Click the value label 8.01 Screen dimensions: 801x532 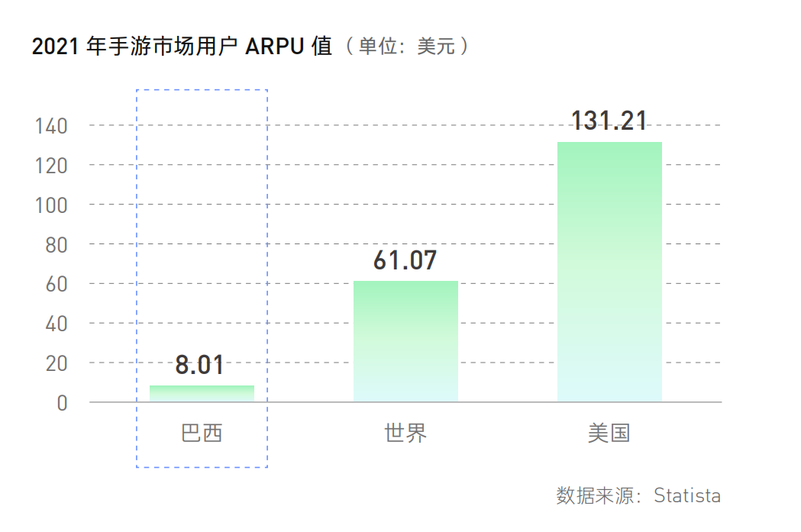(x=200, y=365)
